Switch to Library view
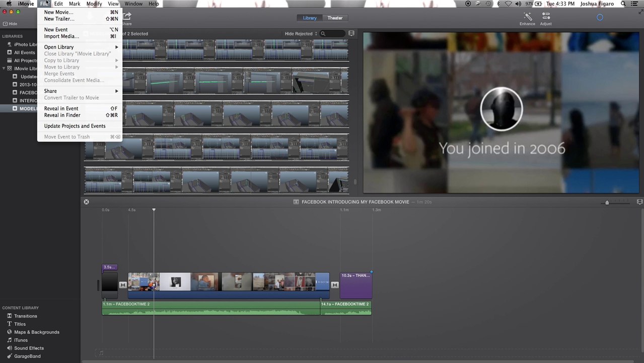 point(310,18)
